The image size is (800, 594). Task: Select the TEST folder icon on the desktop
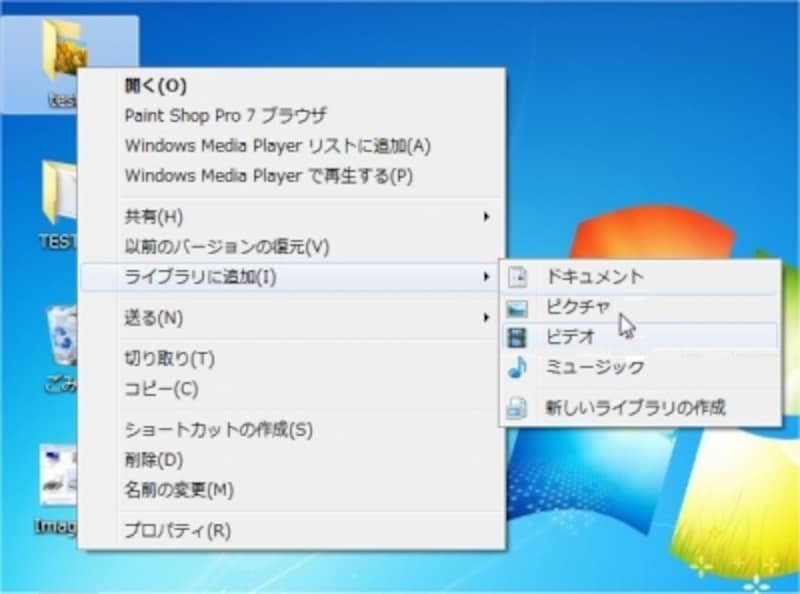59,193
